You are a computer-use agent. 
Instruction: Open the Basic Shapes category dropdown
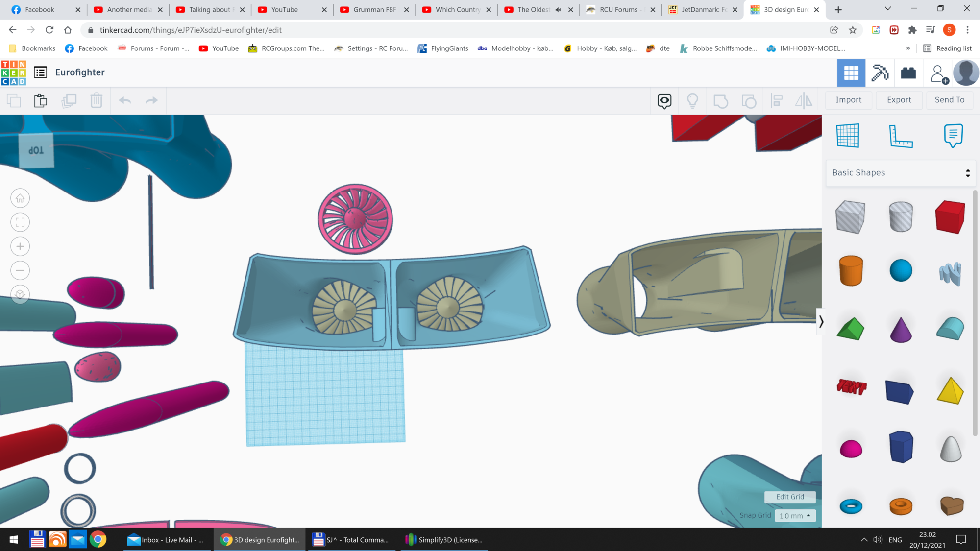coord(901,173)
